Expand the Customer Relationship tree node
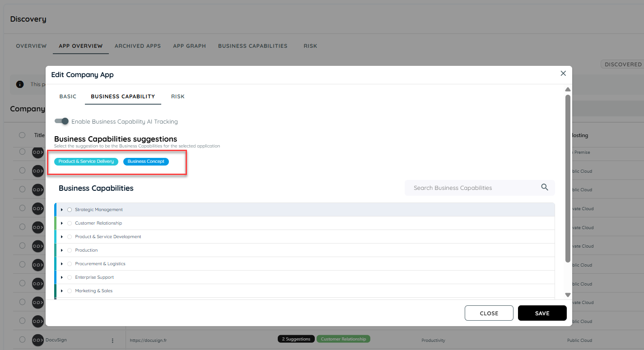The height and width of the screenshot is (350, 644). pyautogui.click(x=62, y=223)
